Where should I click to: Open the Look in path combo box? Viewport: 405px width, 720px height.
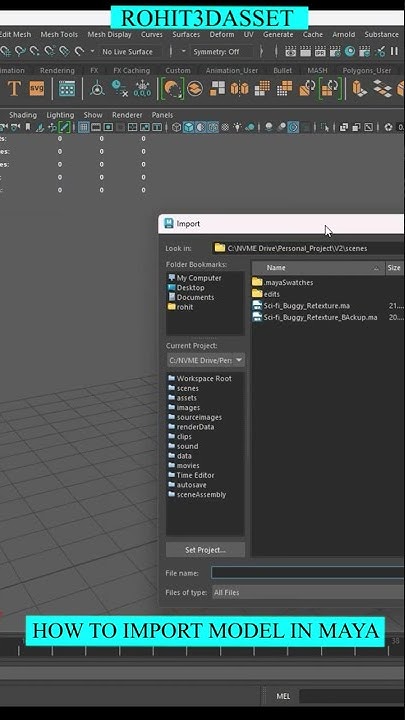308,248
